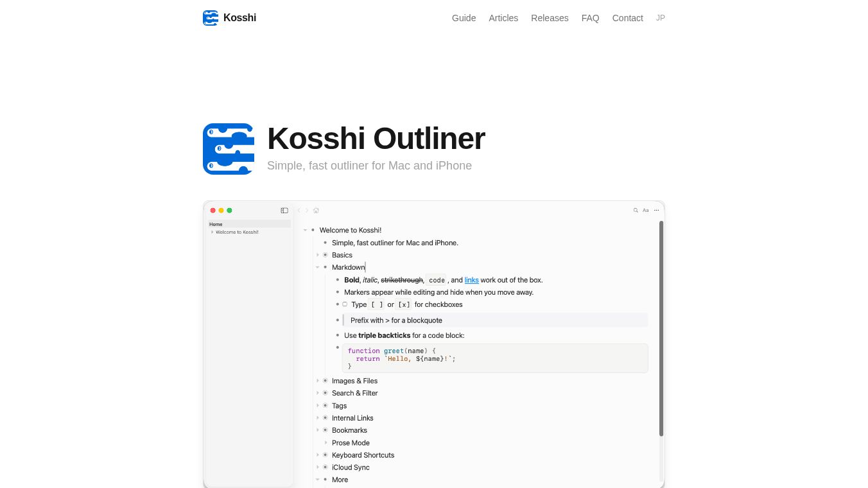Image resolution: width=868 pixels, height=488 pixels.
Task: Open the Contact nav link
Action: point(627,18)
